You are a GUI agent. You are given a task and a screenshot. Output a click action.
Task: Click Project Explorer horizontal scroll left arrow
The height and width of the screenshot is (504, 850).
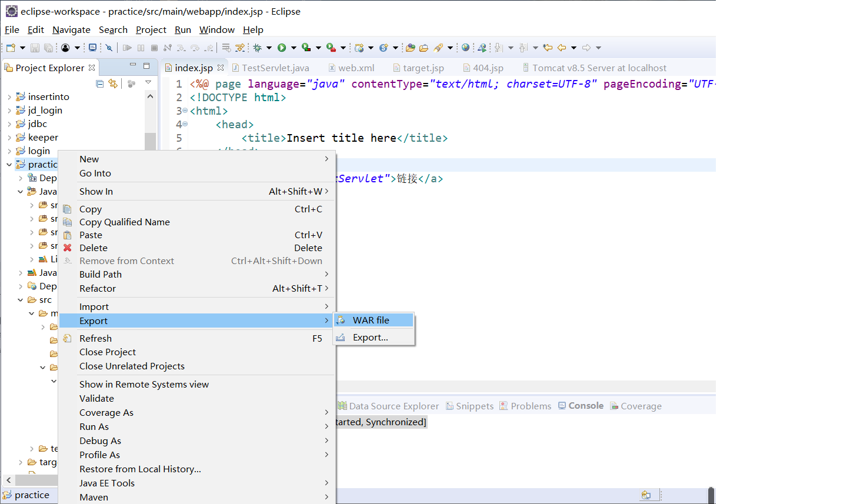[8, 480]
